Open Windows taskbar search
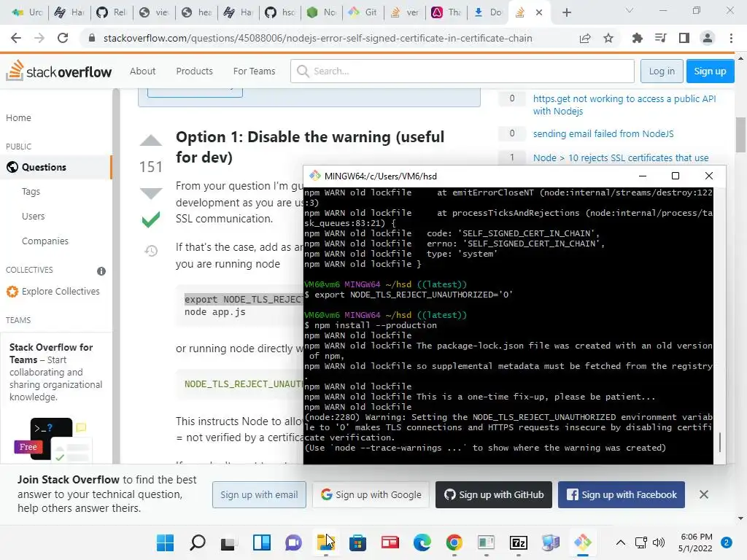This screenshot has width=747, height=560. coord(197,542)
